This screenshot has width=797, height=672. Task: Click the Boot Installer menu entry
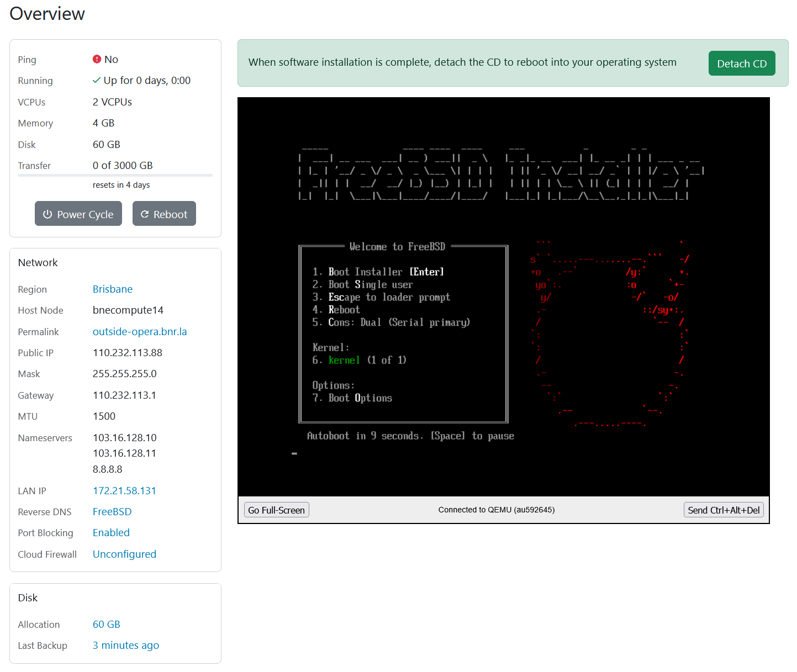click(x=378, y=272)
